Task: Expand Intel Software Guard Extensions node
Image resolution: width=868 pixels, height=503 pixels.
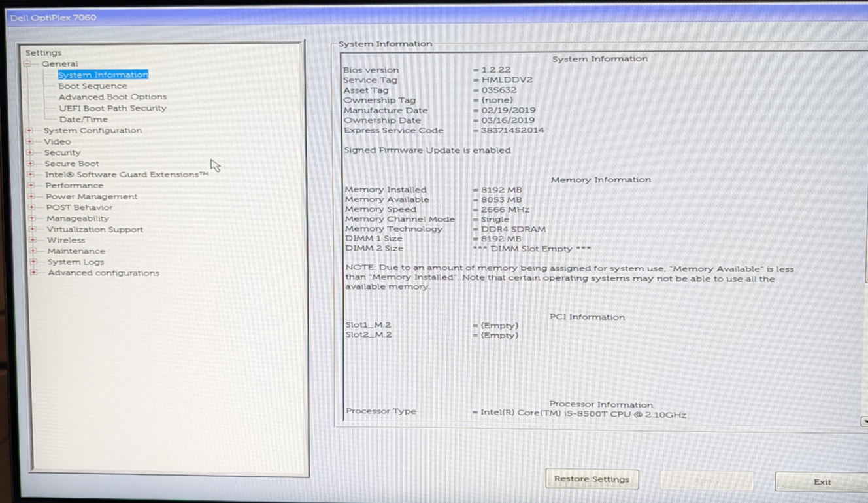Action: pyautogui.click(x=31, y=175)
